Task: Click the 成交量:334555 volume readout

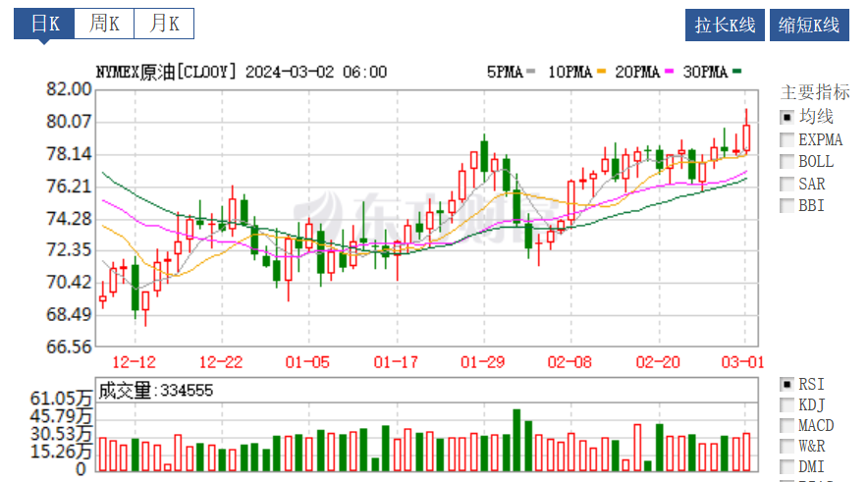Action: pos(155,391)
